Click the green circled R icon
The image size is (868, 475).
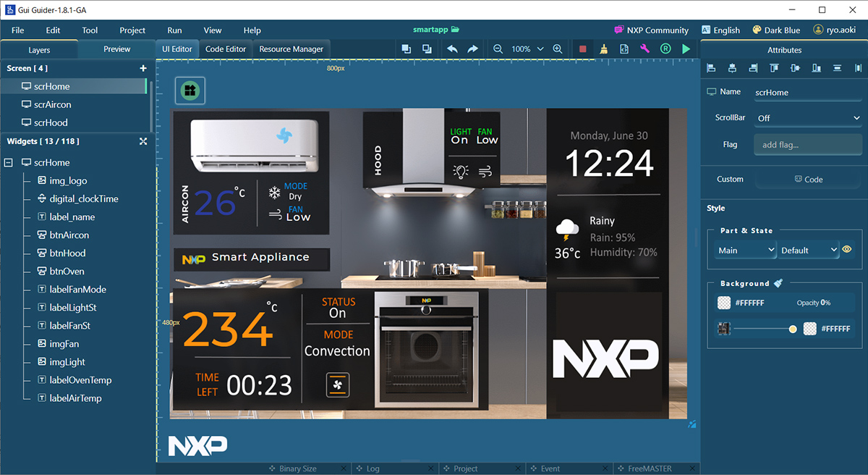(665, 49)
